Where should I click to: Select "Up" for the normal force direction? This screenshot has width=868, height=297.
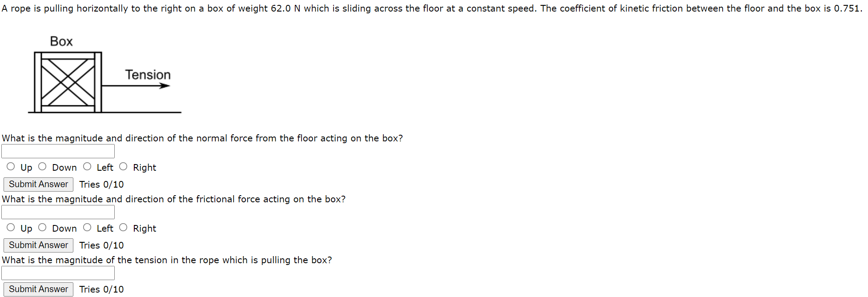click(10, 166)
